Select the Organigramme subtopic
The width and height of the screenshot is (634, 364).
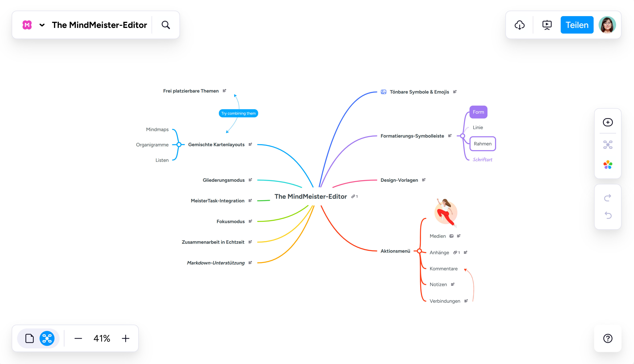coord(152,145)
